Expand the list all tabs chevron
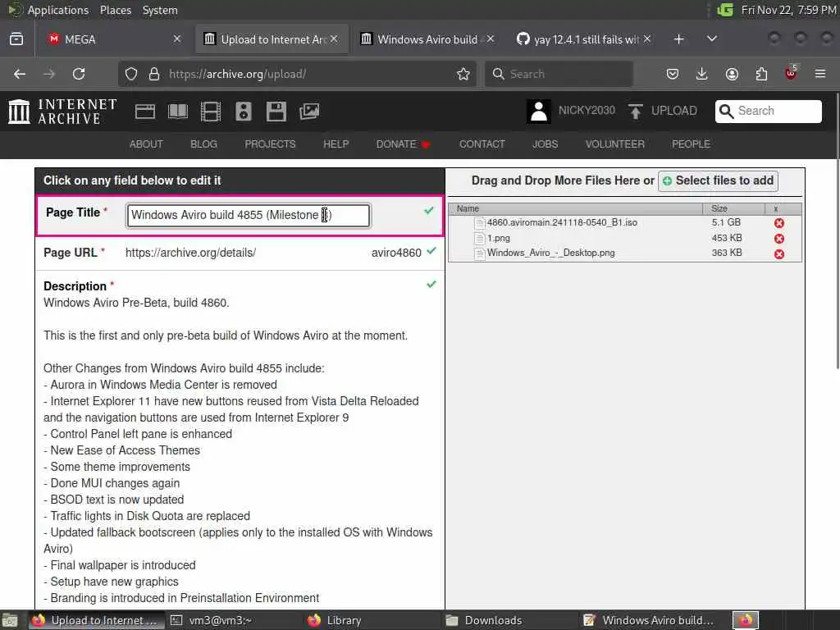 pyautogui.click(x=712, y=39)
